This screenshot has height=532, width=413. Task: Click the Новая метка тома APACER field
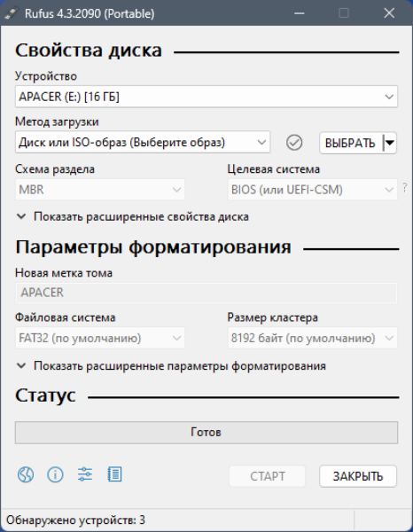click(x=206, y=293)
